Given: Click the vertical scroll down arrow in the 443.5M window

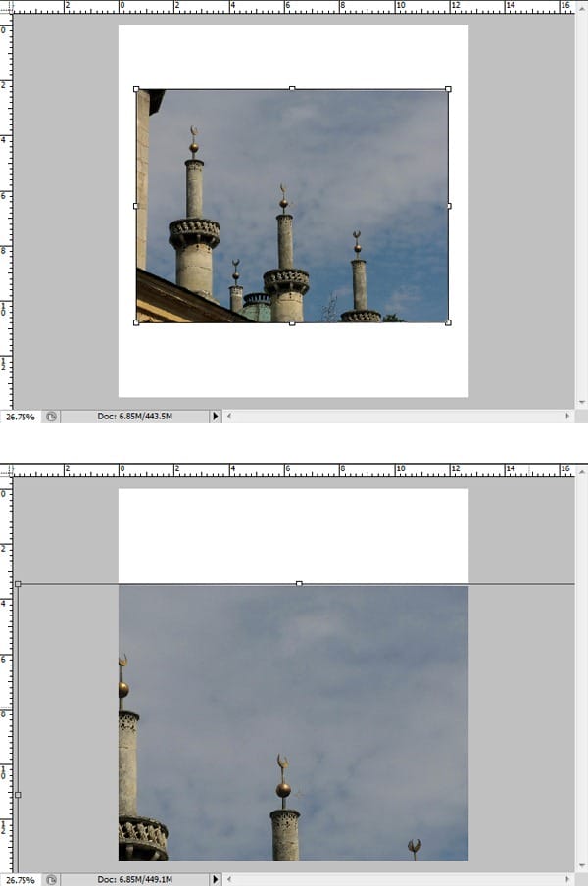Looking at the screenshot, I should point(582,402).
